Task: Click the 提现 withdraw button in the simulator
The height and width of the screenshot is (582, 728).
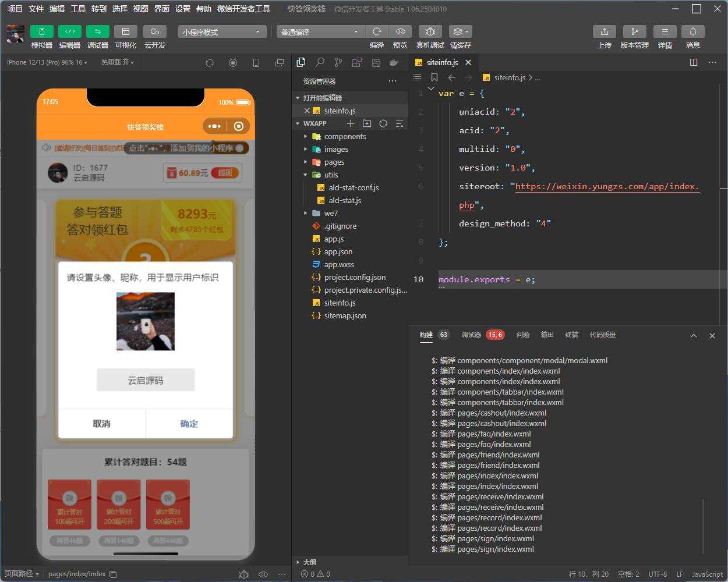Action: [x=225, y=173]
